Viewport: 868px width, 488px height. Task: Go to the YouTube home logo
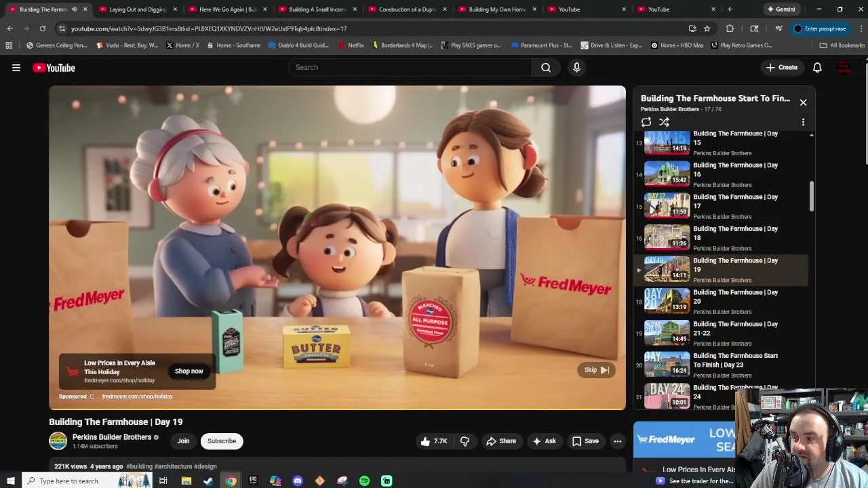point(54,68)
